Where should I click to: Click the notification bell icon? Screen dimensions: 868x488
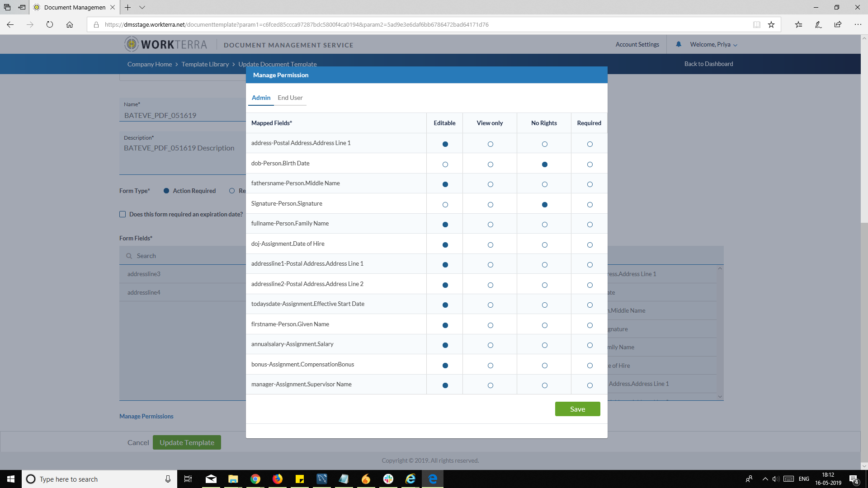tap(678, 44)
